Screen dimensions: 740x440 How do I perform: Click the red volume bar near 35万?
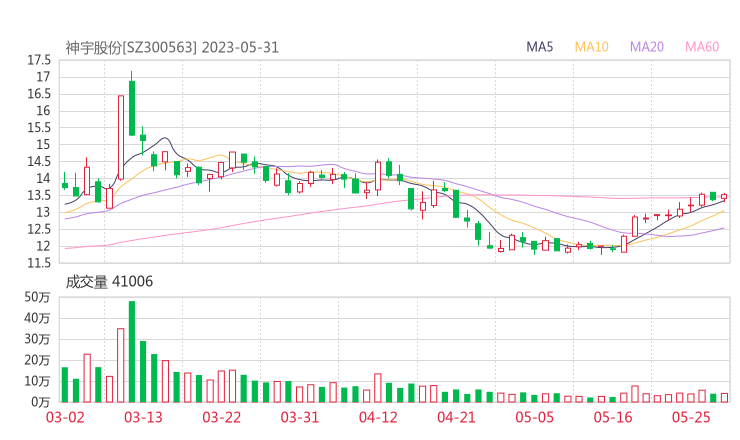[x=121, y=365]
